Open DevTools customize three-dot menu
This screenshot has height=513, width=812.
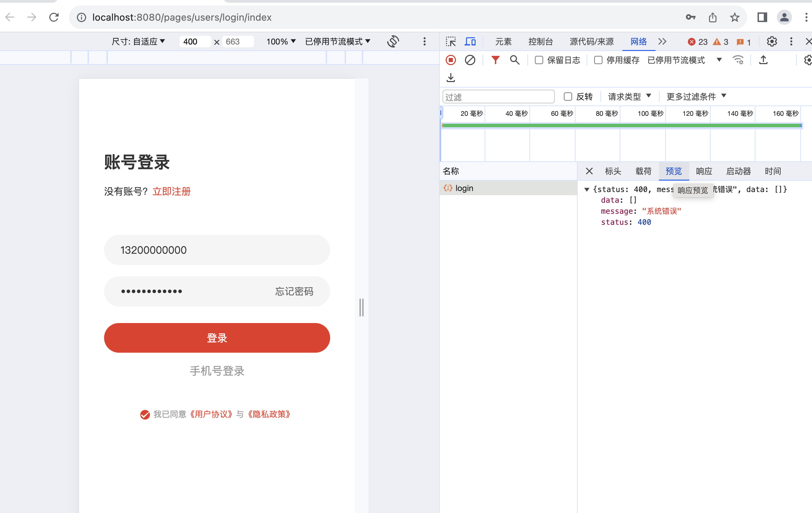pos(791,42)
